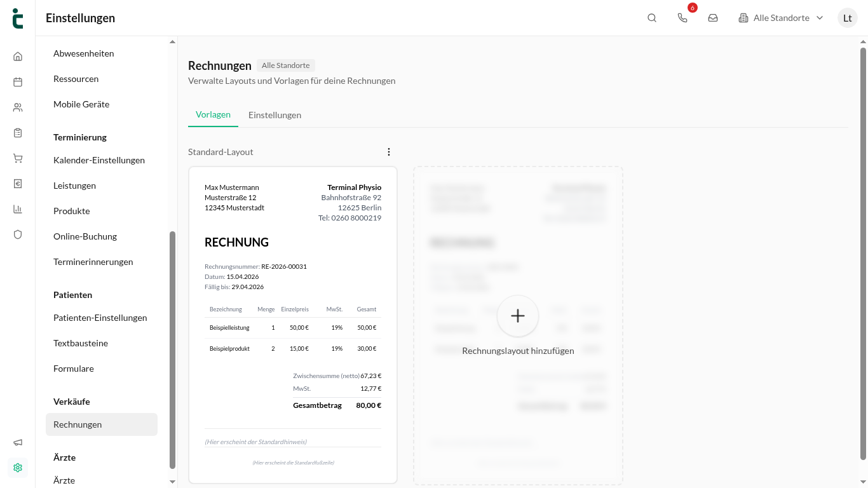Click the settings gear icon in sidebar
The height and width of the screenshot is (488, 868).
click(18, 468)
